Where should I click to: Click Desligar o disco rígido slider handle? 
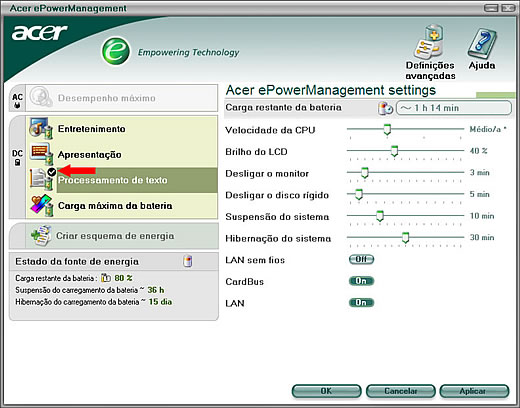click(x=359, y=194)
